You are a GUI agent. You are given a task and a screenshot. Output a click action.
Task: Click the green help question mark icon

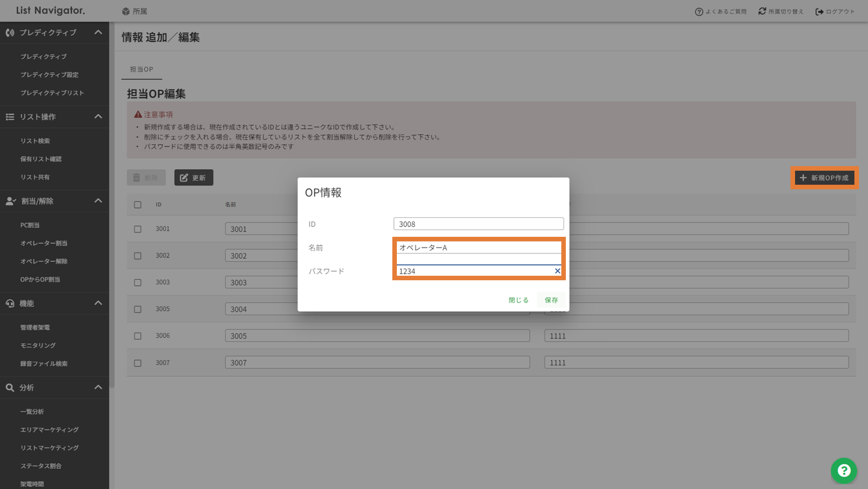point(844,471)
